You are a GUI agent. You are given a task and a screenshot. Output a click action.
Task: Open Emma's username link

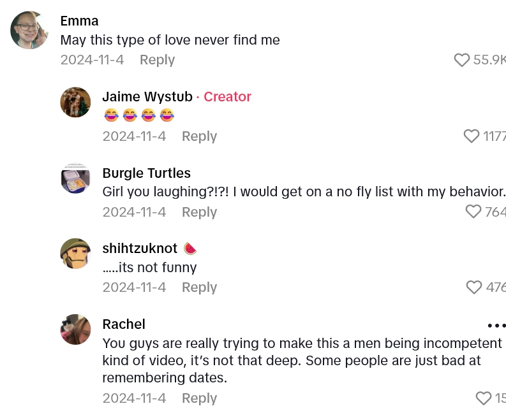pyautogui.click(x=79, y=21)
